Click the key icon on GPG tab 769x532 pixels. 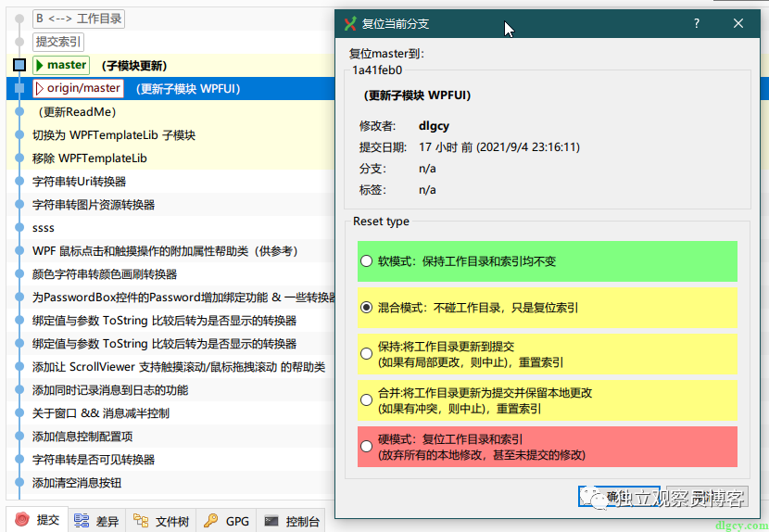coord(211,520)
